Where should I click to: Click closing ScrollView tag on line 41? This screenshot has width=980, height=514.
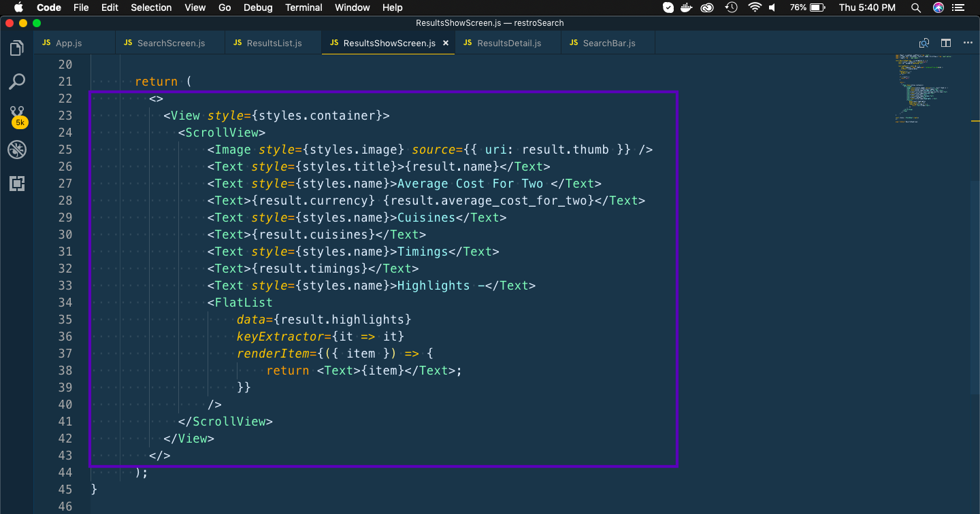pos(225,422)
